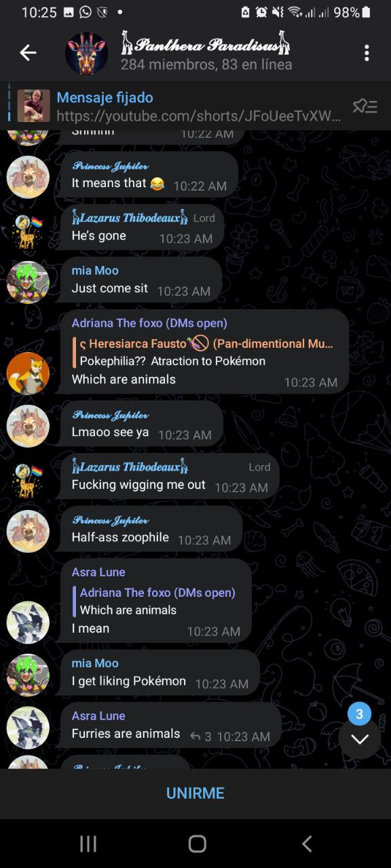Jump to latest messages with down arrow

point(360,738)
